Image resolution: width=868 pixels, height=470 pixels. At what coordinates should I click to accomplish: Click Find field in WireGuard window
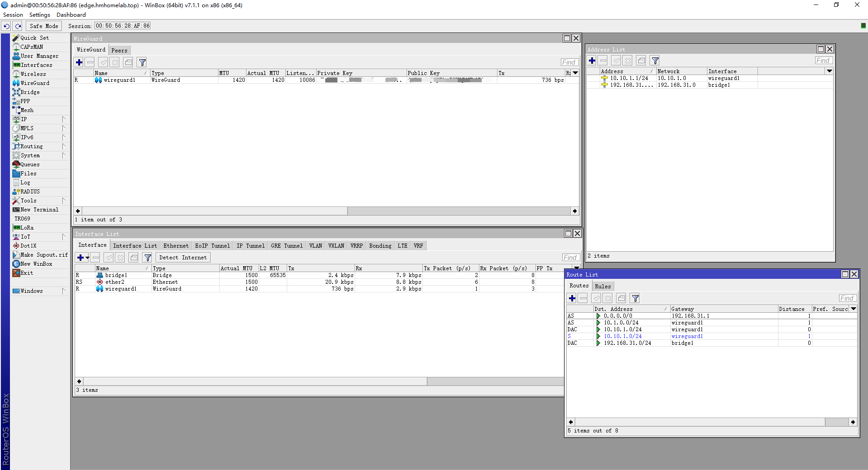pyautogui.click(x=569, y=62)
